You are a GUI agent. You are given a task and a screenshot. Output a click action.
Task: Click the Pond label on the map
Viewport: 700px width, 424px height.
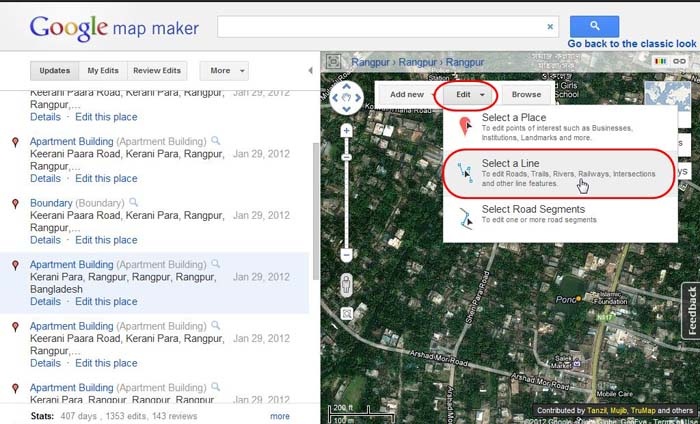pyautogui.click(x=566, y=299)
